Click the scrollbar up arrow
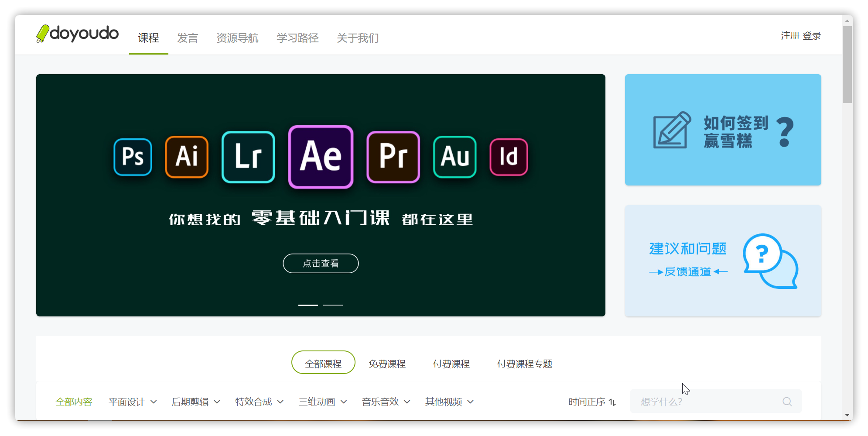Image resolution: width=868 pixels, height=436 pixels. [x=847, y=21]
